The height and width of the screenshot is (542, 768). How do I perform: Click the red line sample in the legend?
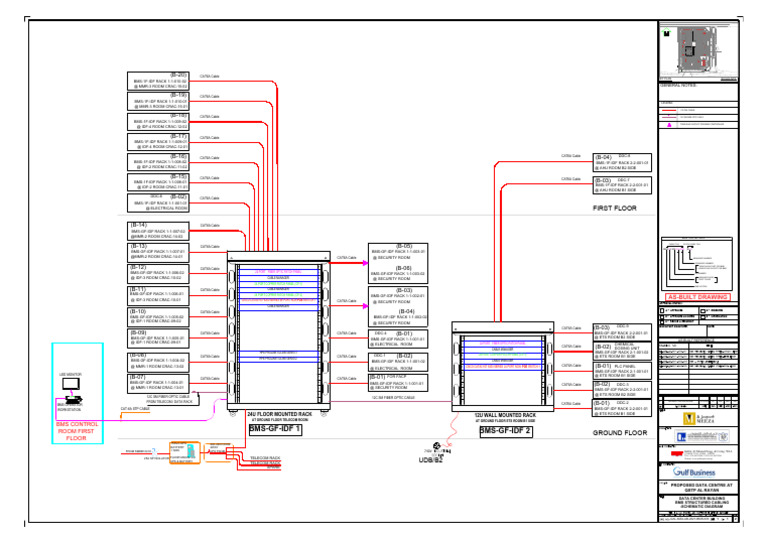[669, 110]
